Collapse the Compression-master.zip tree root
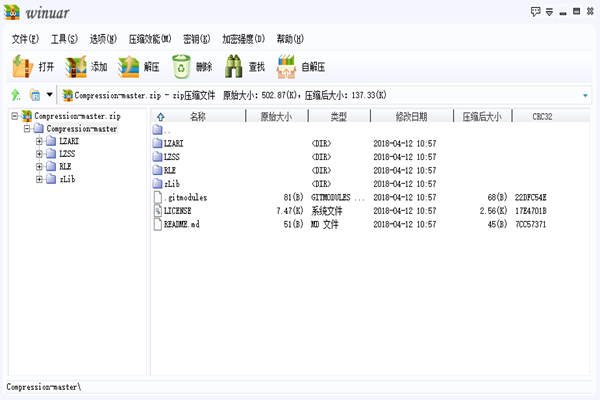600x400 pixels. tap(15, 116)
